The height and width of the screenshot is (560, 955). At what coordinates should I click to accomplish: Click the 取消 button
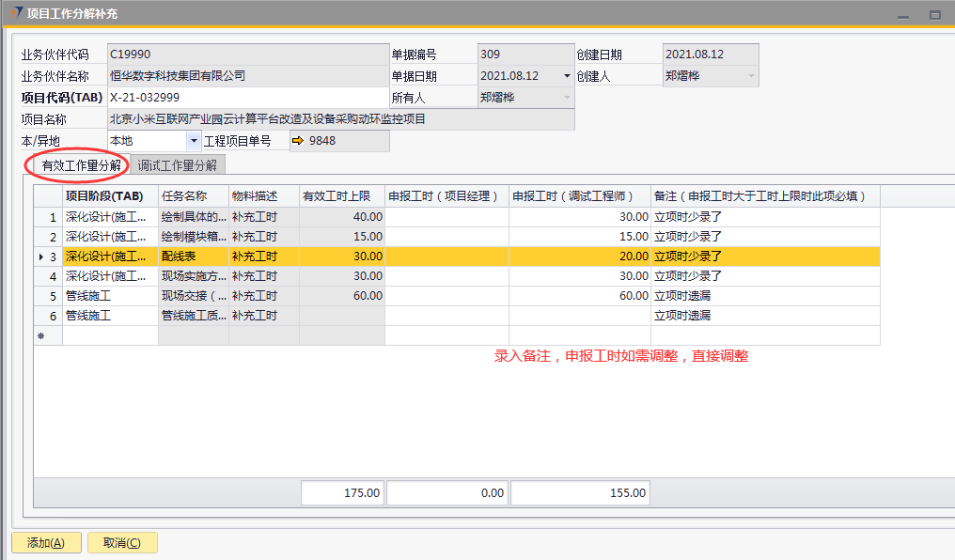point(122,542)
